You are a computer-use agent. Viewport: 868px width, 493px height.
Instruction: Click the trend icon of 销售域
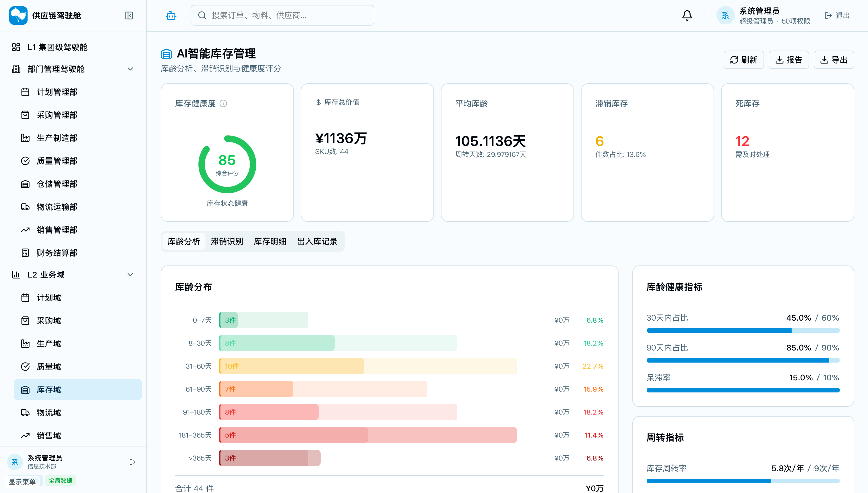(x=25, y=436)
